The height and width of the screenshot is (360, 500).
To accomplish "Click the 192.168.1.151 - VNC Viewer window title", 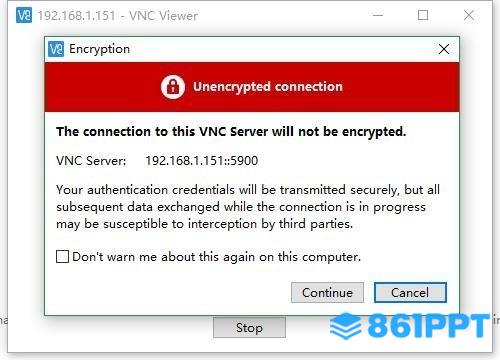I will click(x=117, y=16).
